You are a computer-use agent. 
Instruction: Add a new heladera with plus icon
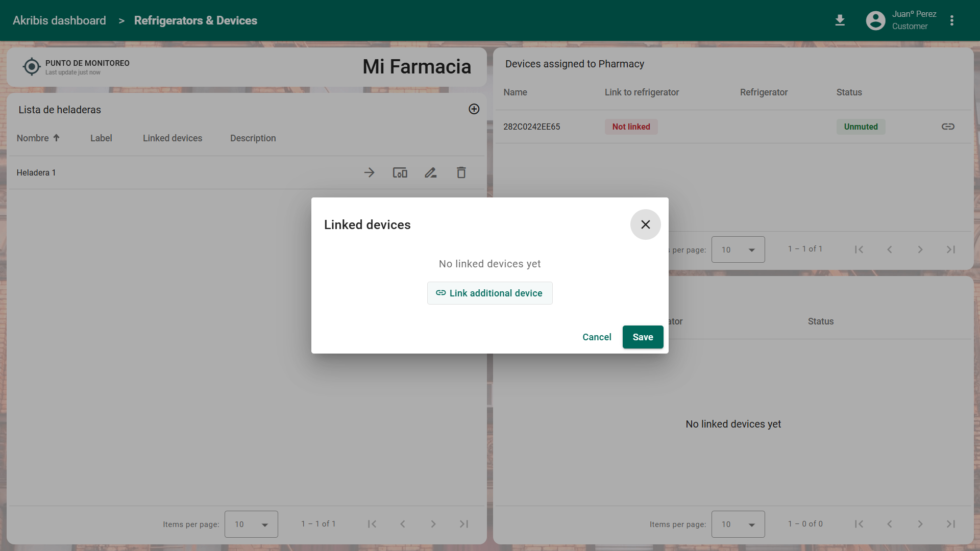[474, 109]
